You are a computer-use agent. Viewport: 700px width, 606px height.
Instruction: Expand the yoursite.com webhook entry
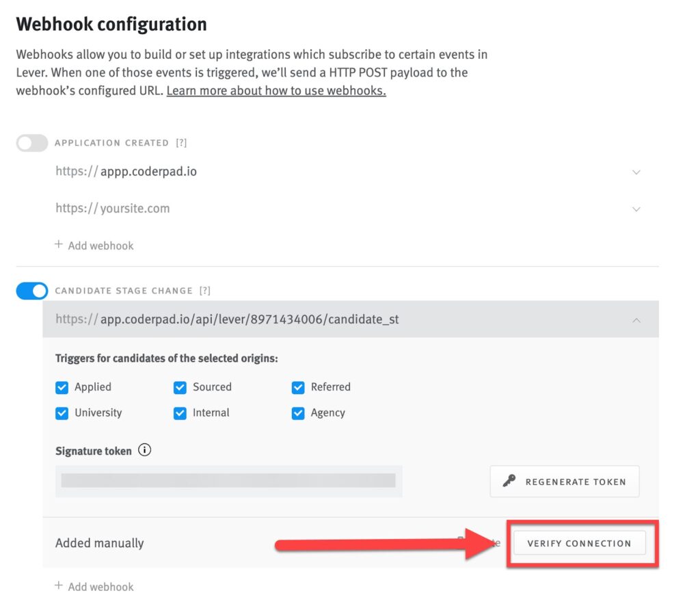tap(636, 209)
